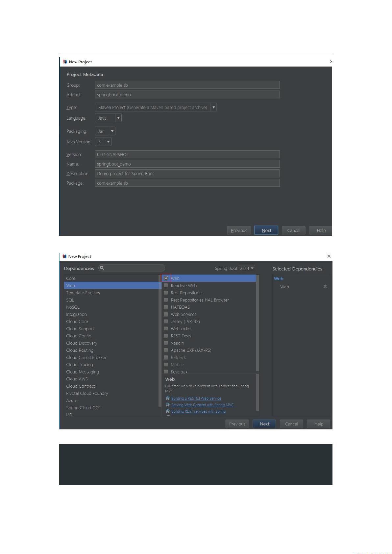392x554 pixels.
Task: Select the Cloud Routing category
Action: tap(111, 350)
